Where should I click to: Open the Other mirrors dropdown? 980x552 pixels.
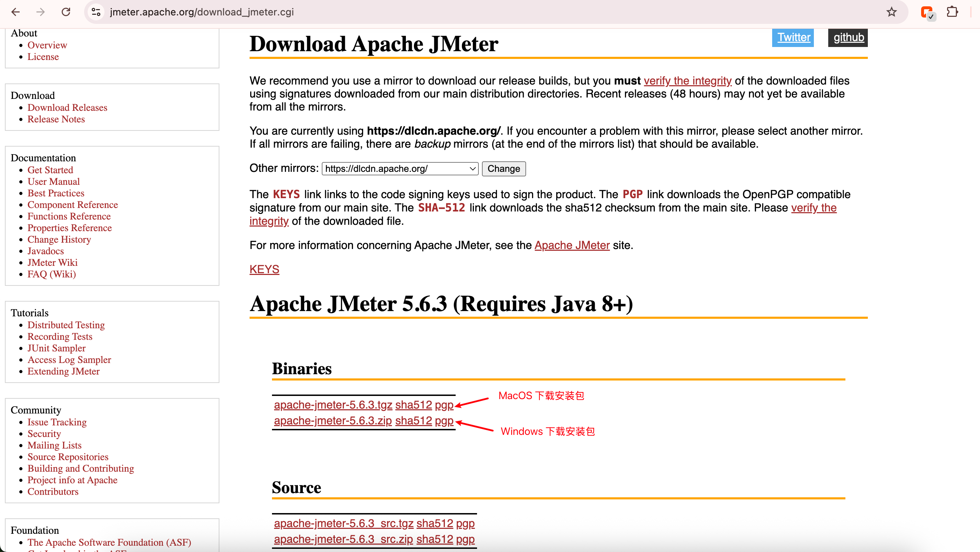click(x=400, y=169)
